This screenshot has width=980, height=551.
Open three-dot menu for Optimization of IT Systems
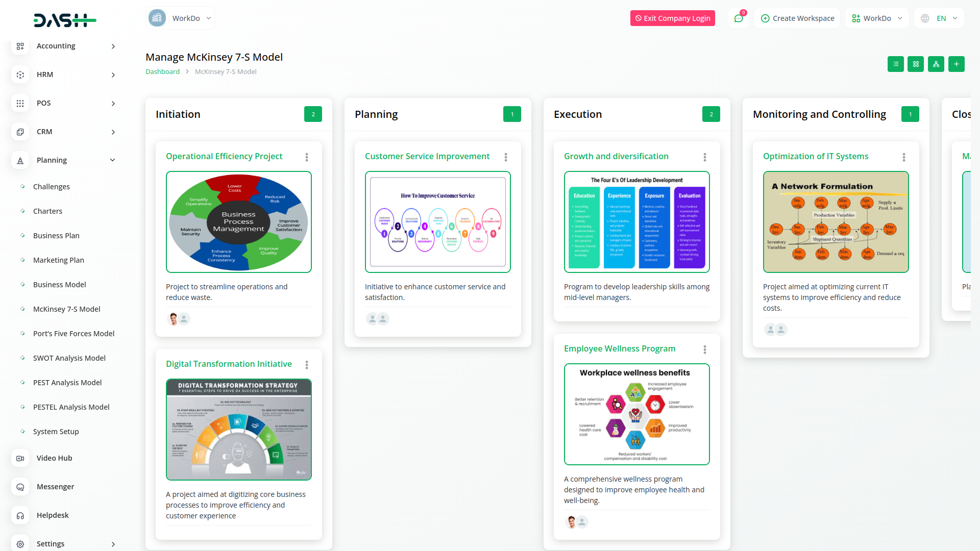904,157
